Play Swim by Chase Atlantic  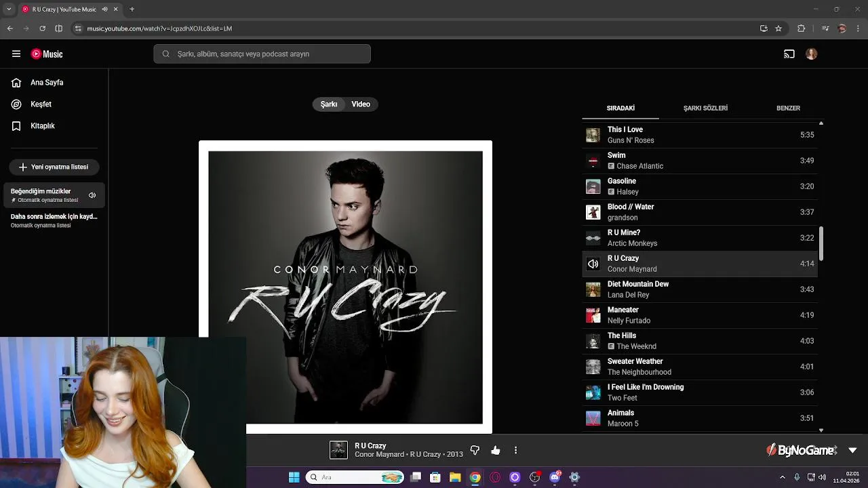700,161
